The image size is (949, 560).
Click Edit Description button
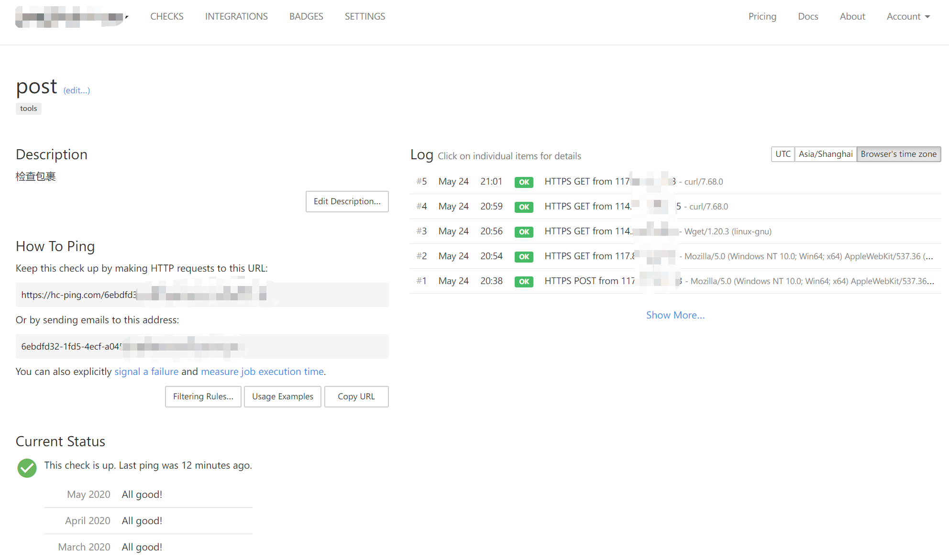click(347, 201)
